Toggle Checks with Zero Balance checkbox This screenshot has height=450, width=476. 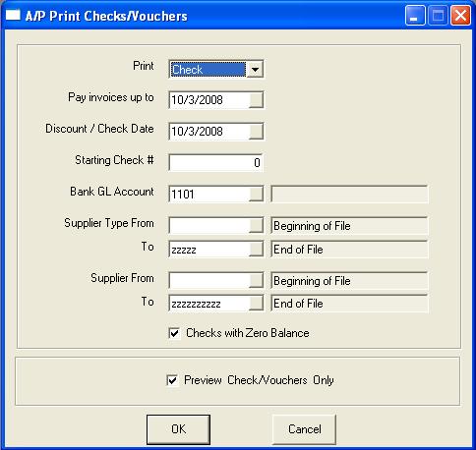(174, 333)
